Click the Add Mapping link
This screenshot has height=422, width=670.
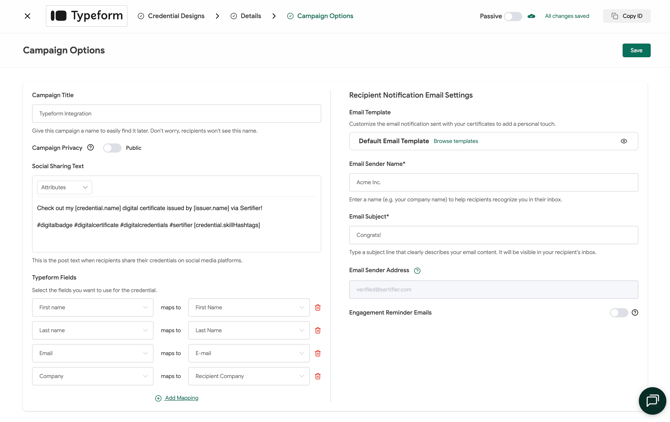pyautogui.click(x=182, y=398)
